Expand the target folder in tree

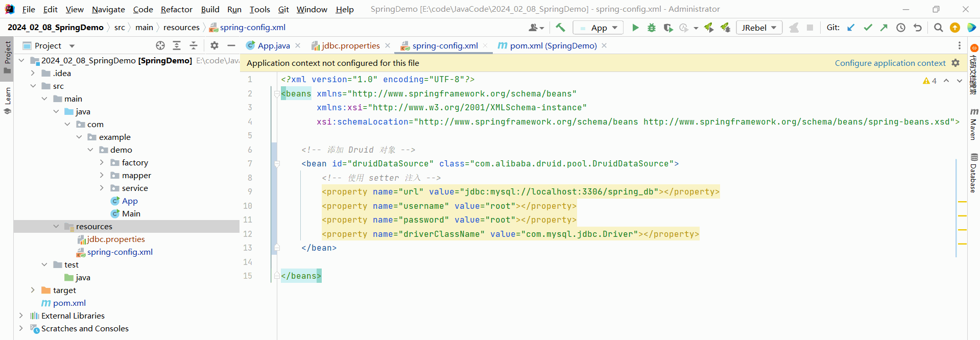pyautogui.click(x=33, y=290)
